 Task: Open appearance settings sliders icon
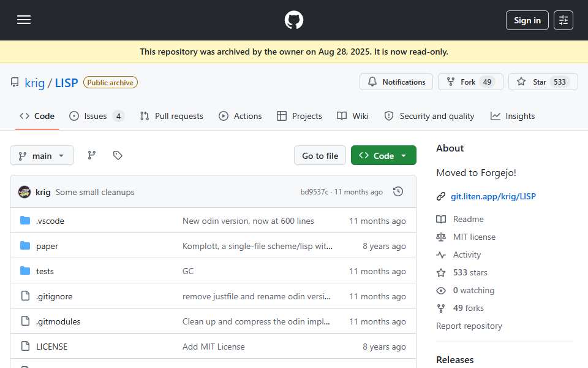click(563, 20)
